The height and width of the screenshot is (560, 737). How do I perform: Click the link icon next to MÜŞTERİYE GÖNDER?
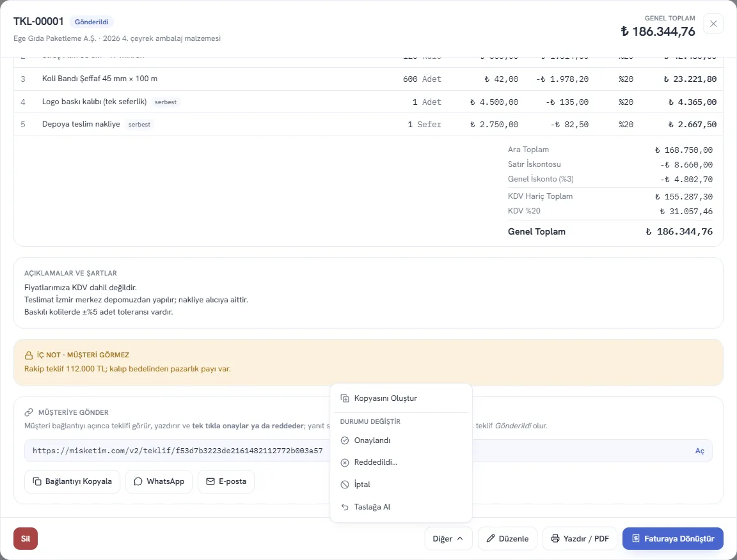coord(29,412)
